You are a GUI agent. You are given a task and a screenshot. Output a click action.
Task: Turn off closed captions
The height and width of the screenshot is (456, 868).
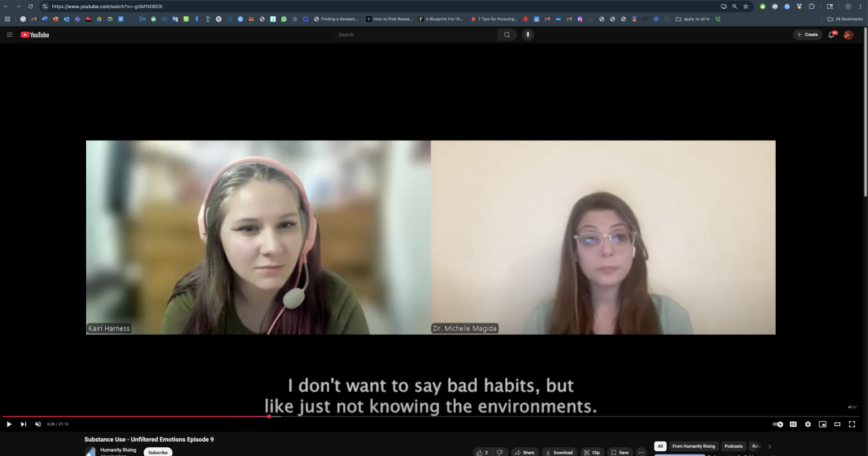pyautogui.click(x=793, y=424)
